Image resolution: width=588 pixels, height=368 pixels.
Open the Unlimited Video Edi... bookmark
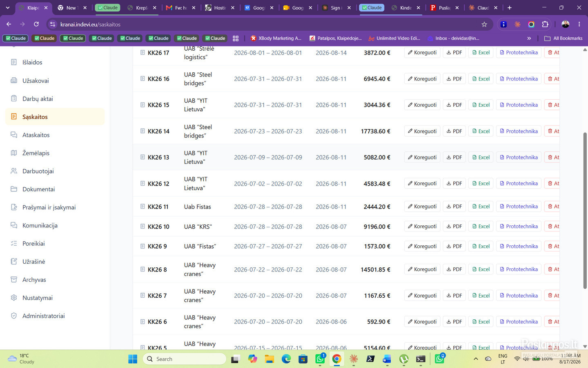(x=394, y=38)
